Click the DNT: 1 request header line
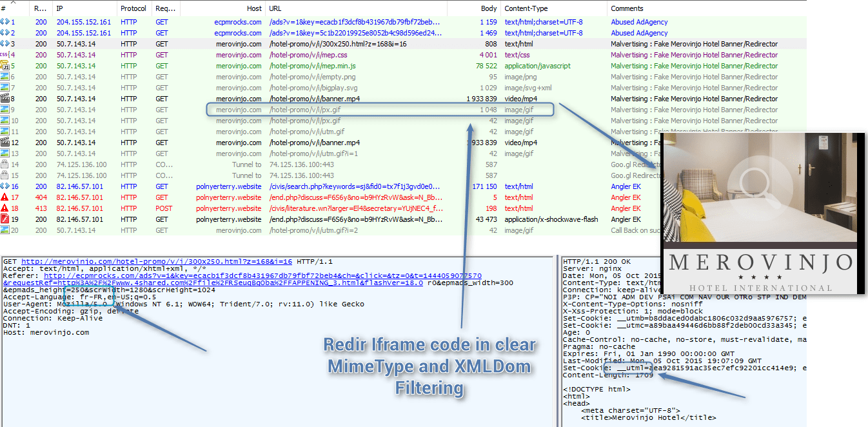Screen dimensions: 868x427 (17, 325)
